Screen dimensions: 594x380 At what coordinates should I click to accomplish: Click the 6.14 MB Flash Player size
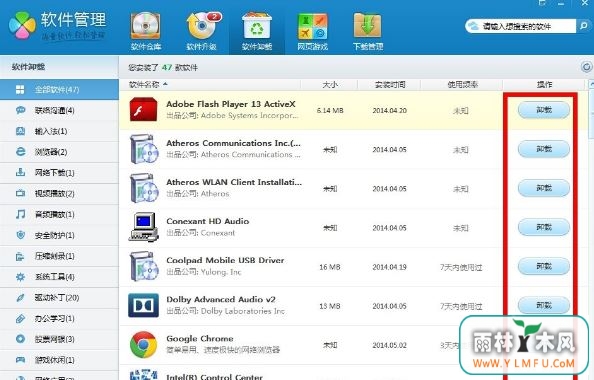[x=330, y=111]
